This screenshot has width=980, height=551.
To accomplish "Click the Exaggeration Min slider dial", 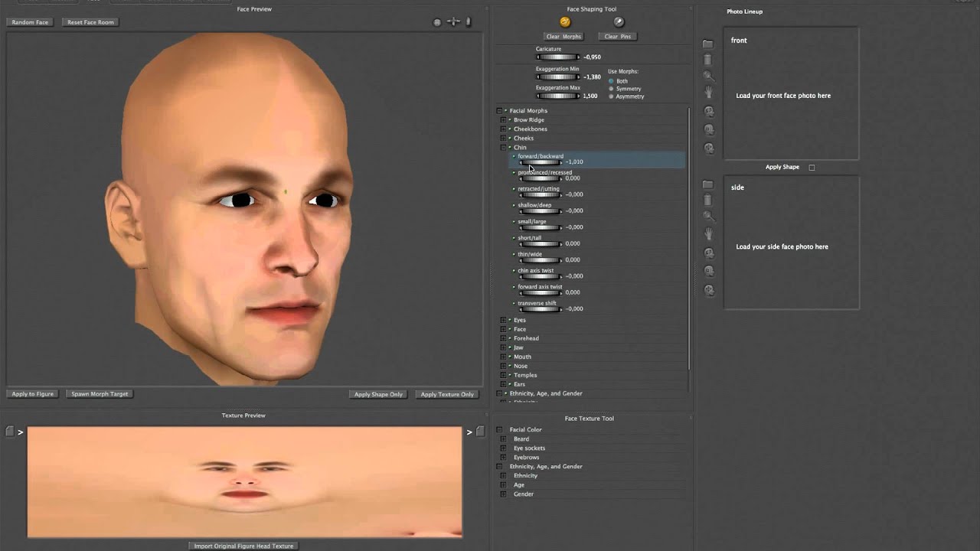I will click(557, 77).
